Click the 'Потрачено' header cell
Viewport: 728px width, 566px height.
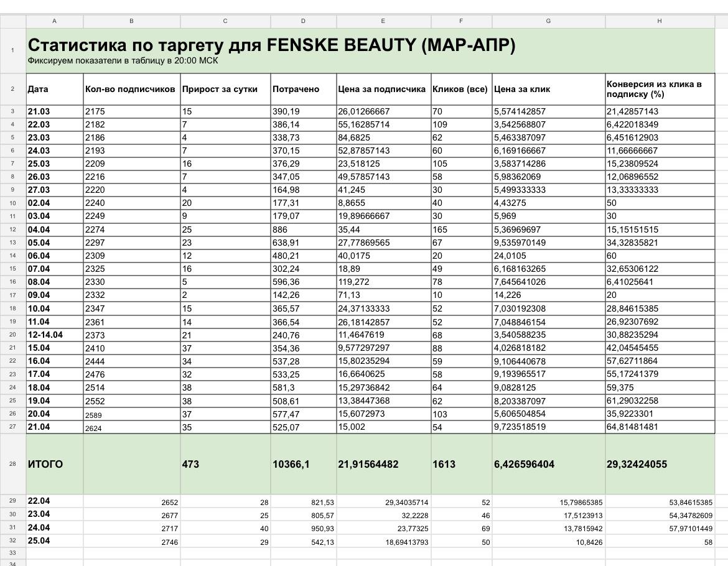(304, 89)
